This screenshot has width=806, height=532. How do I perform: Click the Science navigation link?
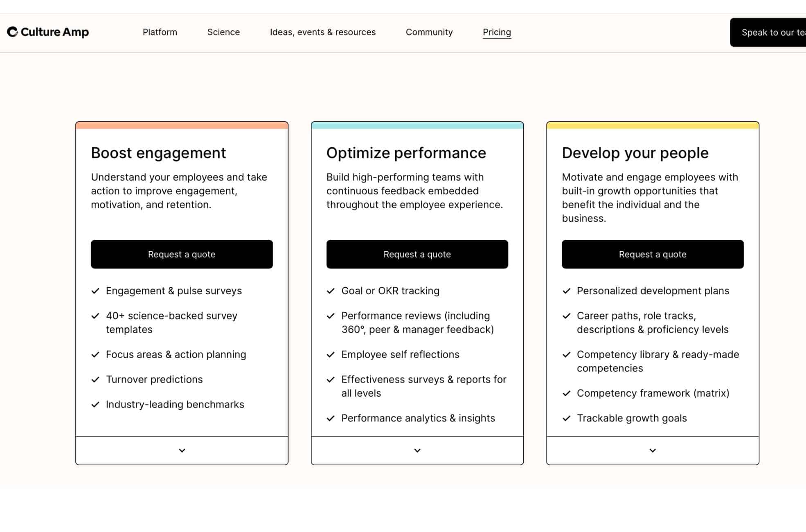click(223, 32)
